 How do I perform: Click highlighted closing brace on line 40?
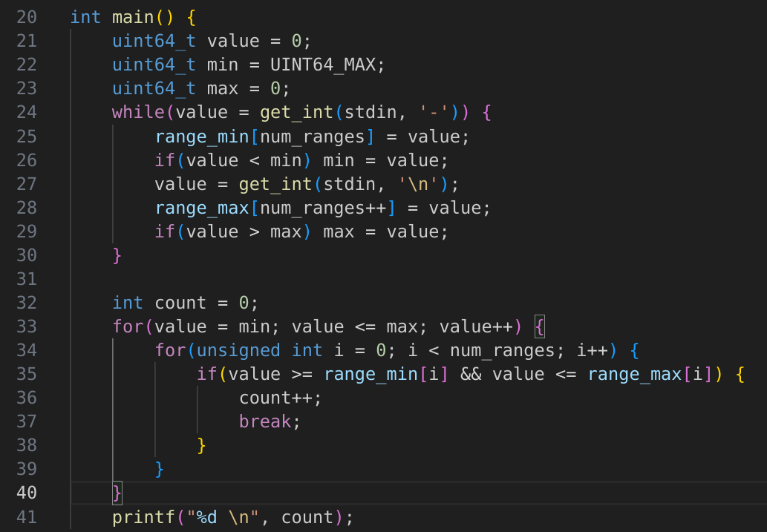pyautogui.click(x=117, y=493)
